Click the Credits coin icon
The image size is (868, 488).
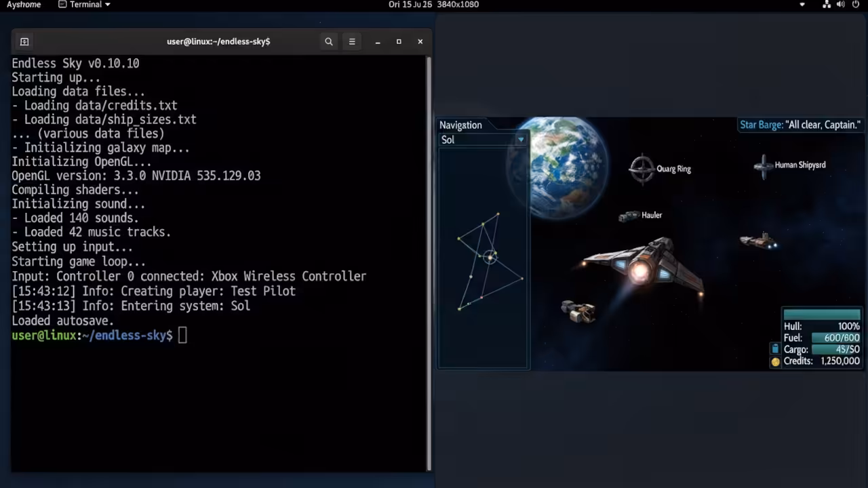click(x=776, y=362)
